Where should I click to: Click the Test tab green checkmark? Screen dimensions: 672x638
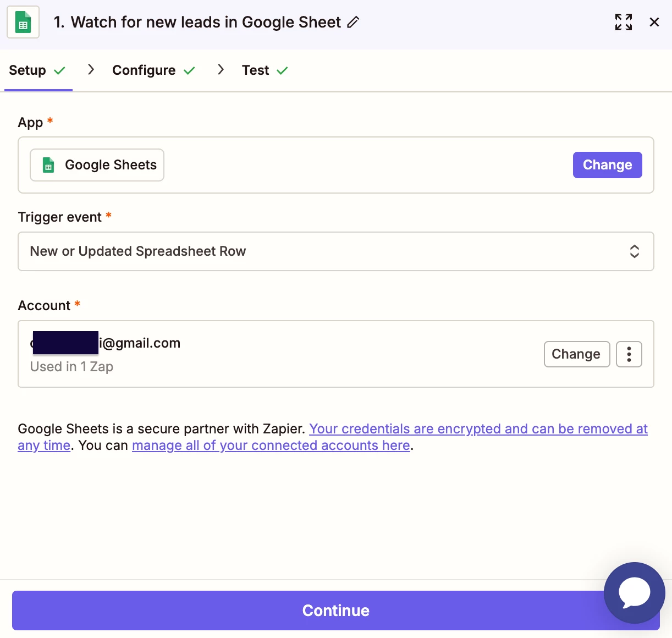point(282,70)
